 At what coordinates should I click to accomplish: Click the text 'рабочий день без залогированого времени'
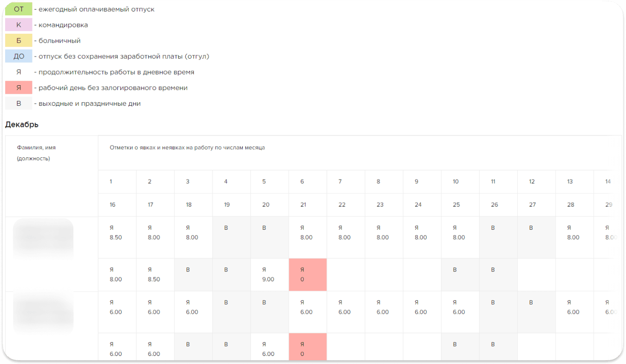point(113,88)
